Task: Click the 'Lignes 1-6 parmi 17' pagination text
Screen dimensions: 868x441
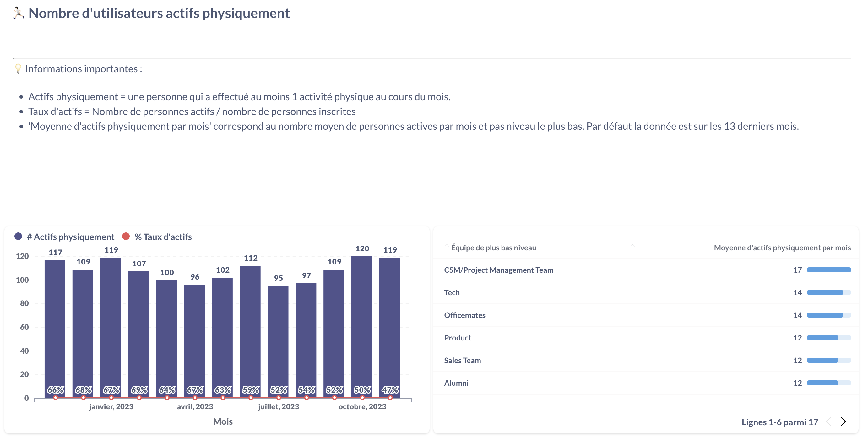Action: click(779, 422)
